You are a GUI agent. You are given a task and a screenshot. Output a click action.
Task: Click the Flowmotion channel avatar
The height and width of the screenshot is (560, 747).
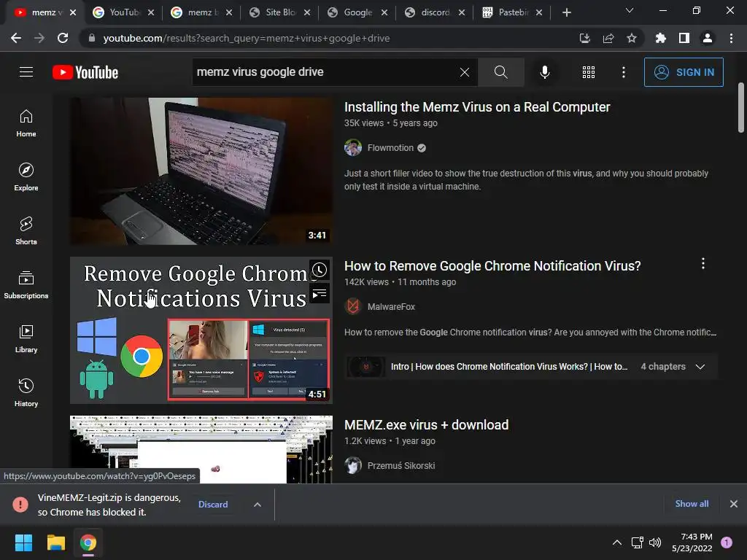point(353,147)
